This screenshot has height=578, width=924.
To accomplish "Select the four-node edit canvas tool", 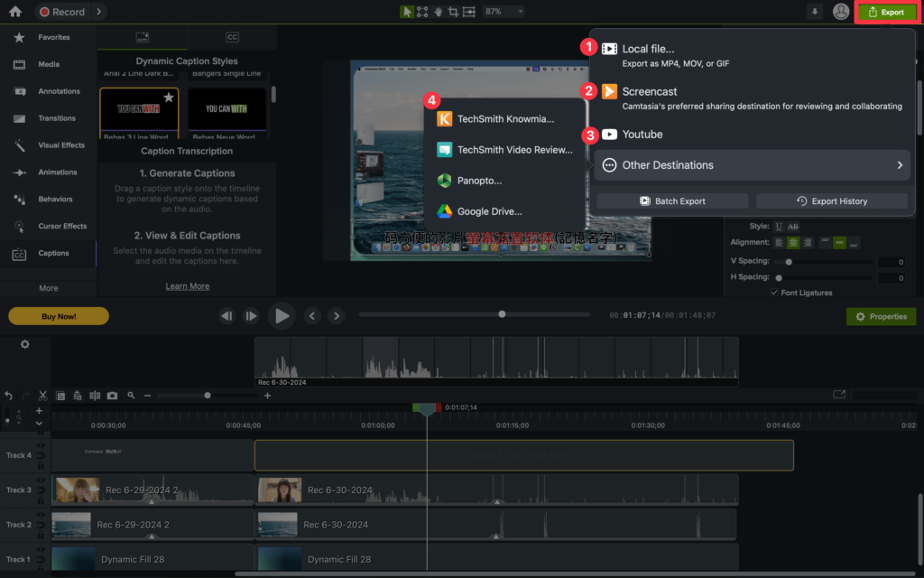I will click(422, 11).
